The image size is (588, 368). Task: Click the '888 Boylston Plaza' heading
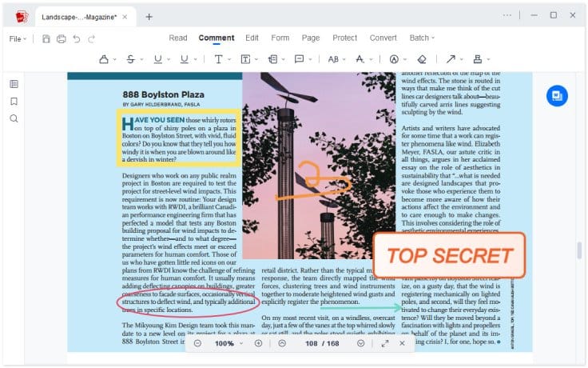click(x=163, y=94)
